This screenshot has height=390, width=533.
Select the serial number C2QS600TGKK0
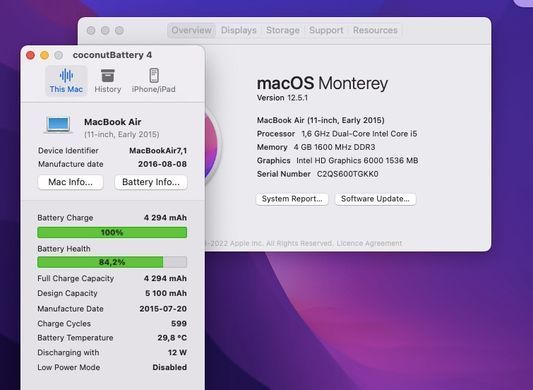pyautogui.click(x=347, y=174)
